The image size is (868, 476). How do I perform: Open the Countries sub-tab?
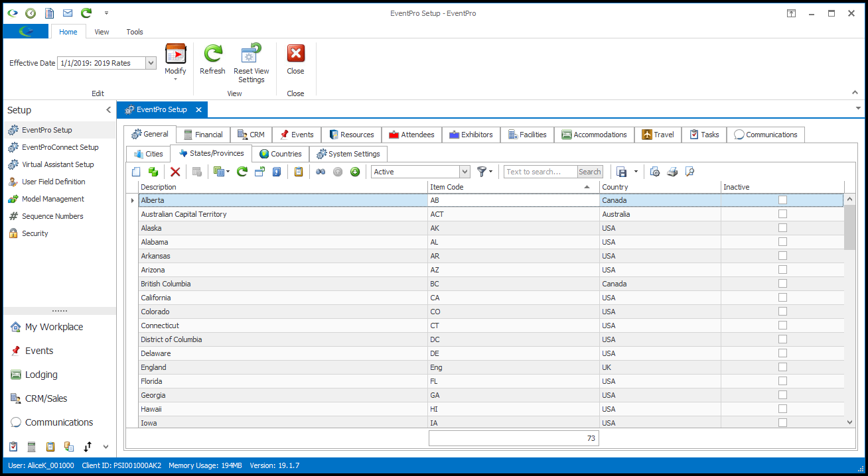281,154
